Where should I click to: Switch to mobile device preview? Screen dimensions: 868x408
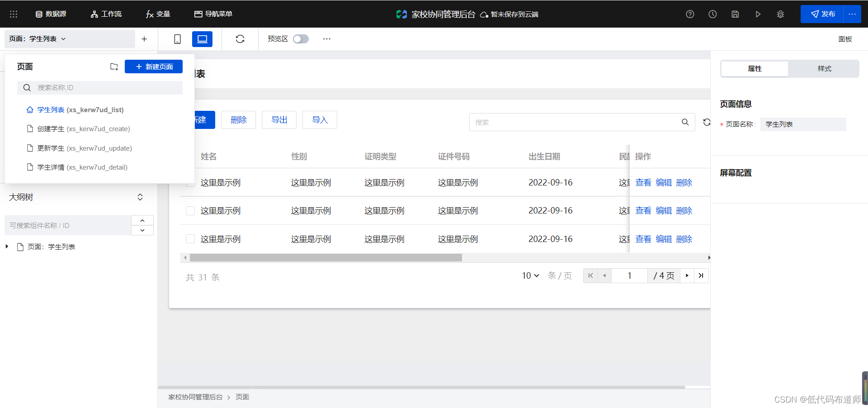[177, 39]
